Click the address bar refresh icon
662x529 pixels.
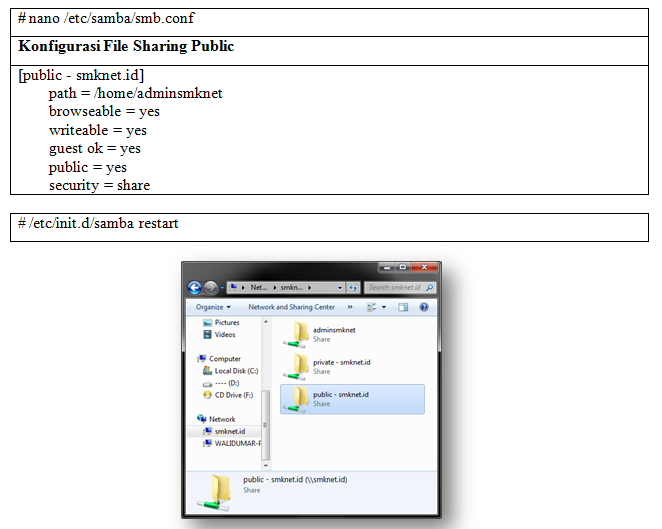(x=354, y=287)
